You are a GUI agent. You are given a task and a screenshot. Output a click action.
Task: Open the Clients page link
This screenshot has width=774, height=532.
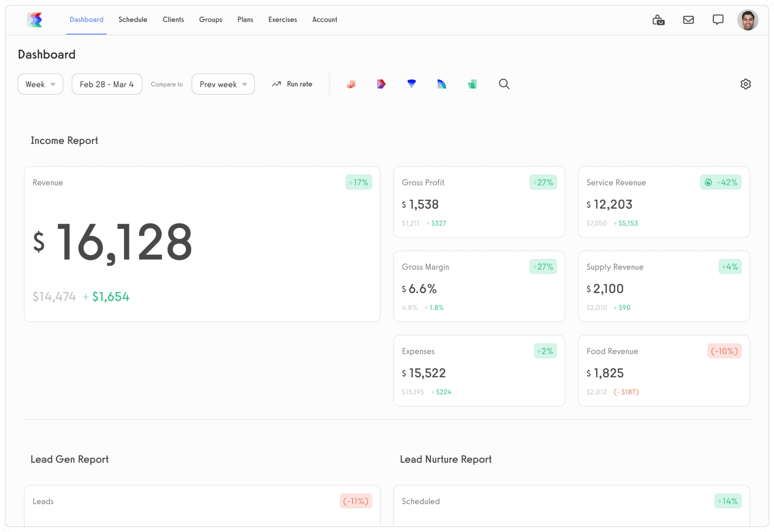[173, 19]
